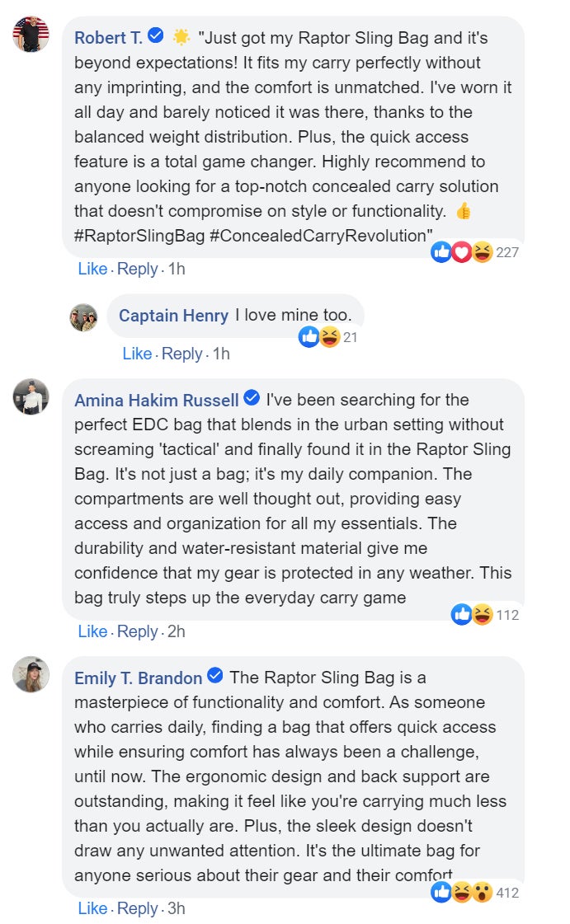View reaction icons on Amina's comment
The image size is (570, 924).
[x=472, y=614]
